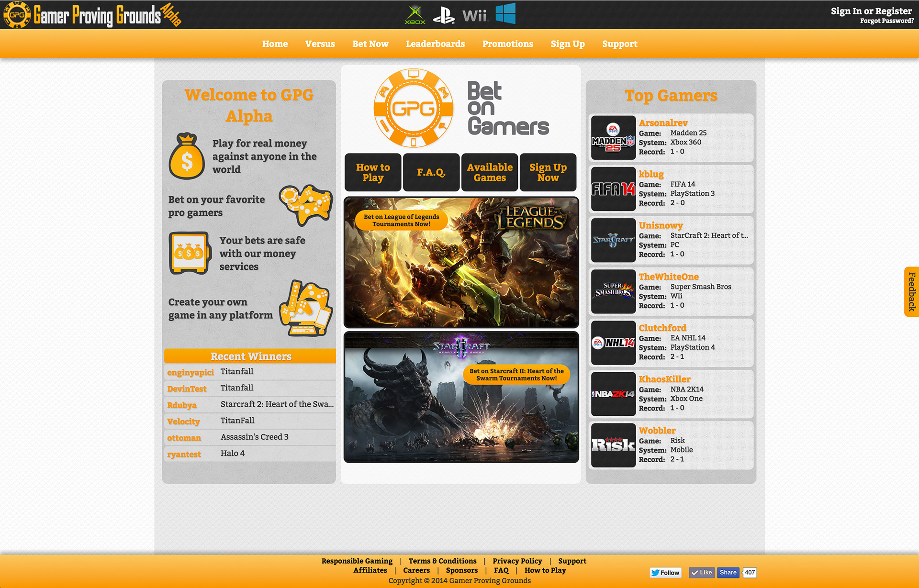
Task: Open the StarCraft game thumbnail in Top Gamers
Action: 613,240
